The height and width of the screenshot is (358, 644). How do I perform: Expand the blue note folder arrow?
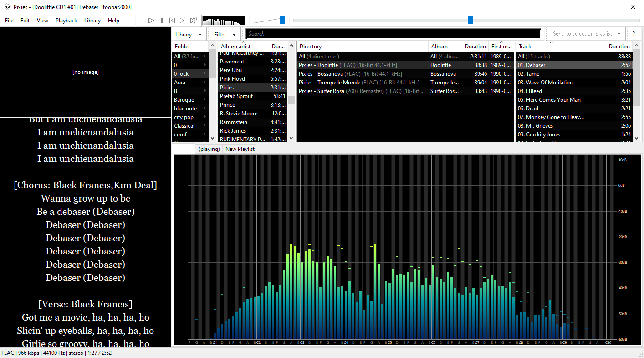pos(205,109)
